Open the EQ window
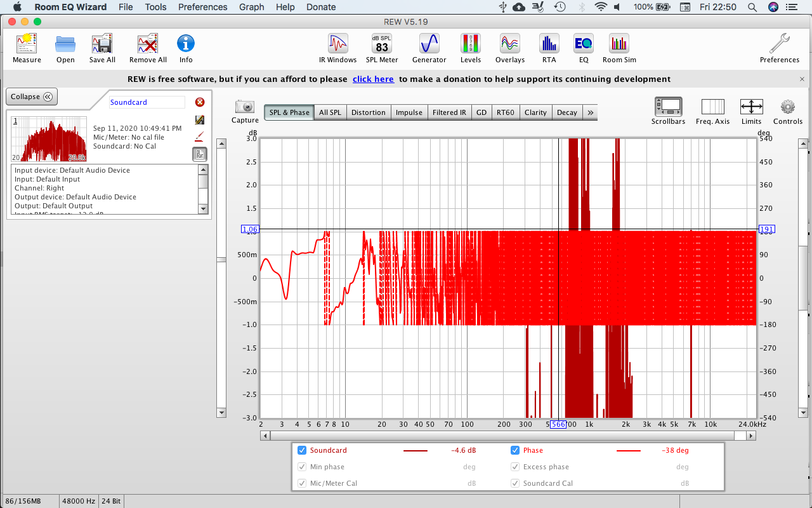The image size is (812, 508). 584,49
